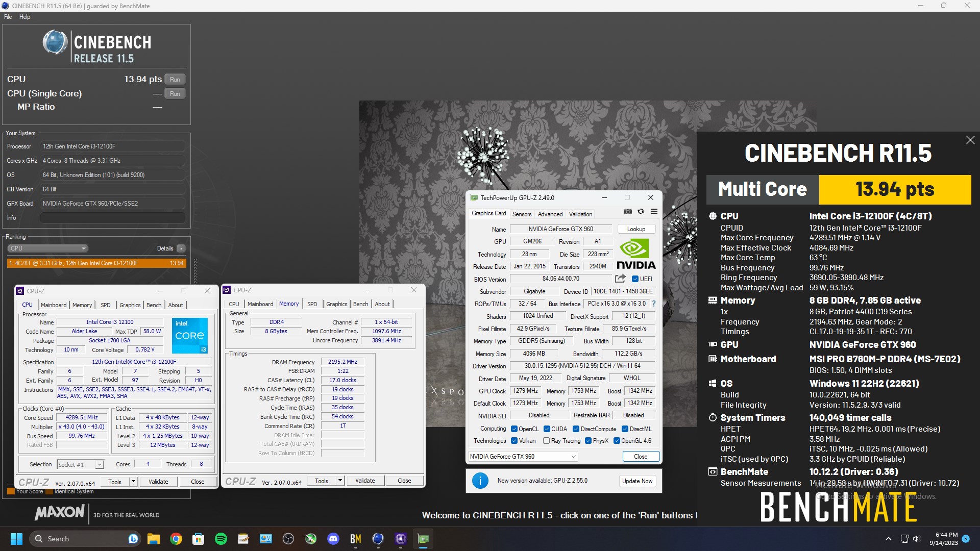Open BenchMate from the taskbar
Image resolution: width=980 pixels, height=551 pixels.
coord(356,539)
